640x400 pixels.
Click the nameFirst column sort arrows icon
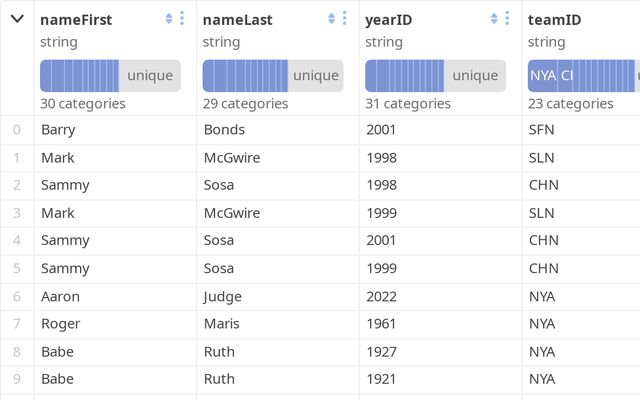[169, 18]
